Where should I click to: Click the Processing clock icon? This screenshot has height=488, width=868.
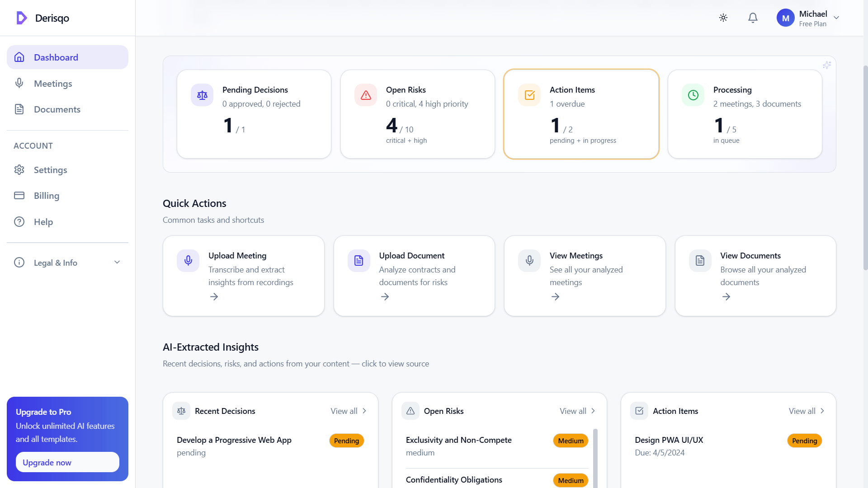[x=693, y=95]
